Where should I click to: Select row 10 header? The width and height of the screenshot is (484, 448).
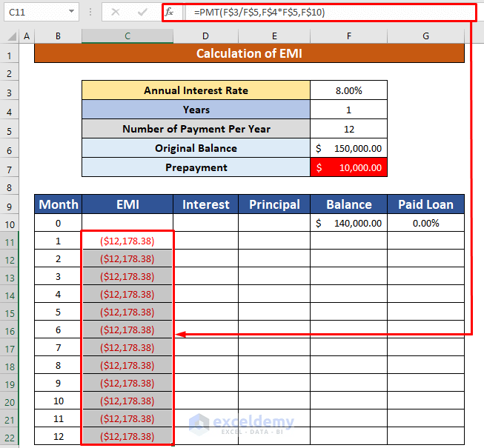(9, 223)
